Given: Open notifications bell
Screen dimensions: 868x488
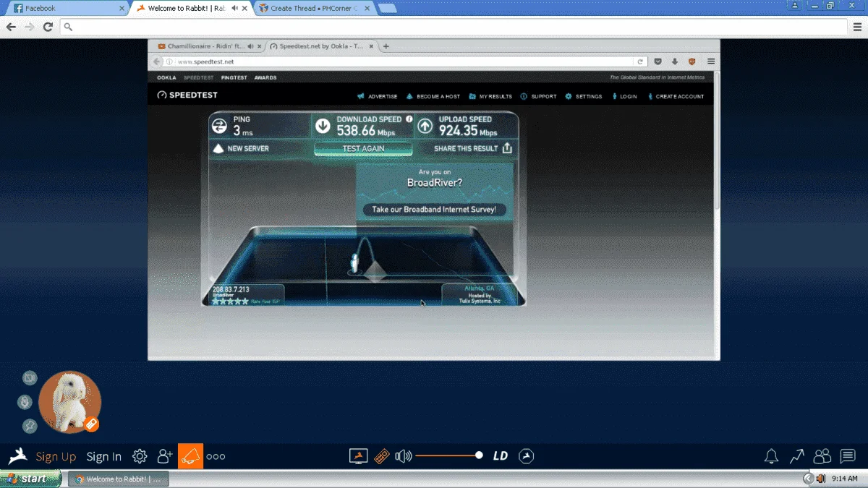Looking at the screenshot, I should pyautogui.click(x=772, y=456).
